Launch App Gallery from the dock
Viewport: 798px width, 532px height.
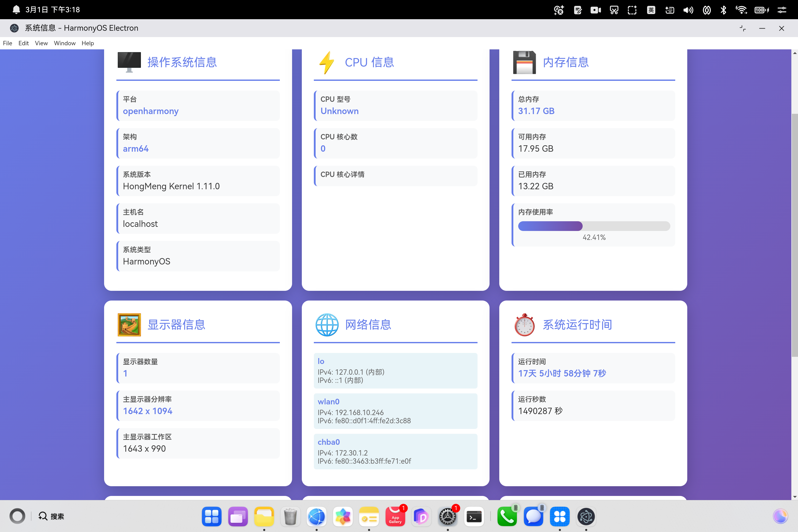pyautogui.click(x=395, y=516)
